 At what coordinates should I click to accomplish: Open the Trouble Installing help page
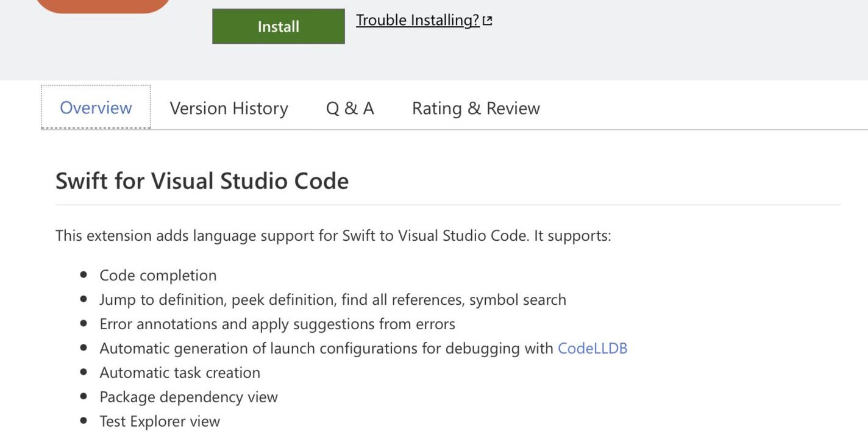tap(418, 20)
